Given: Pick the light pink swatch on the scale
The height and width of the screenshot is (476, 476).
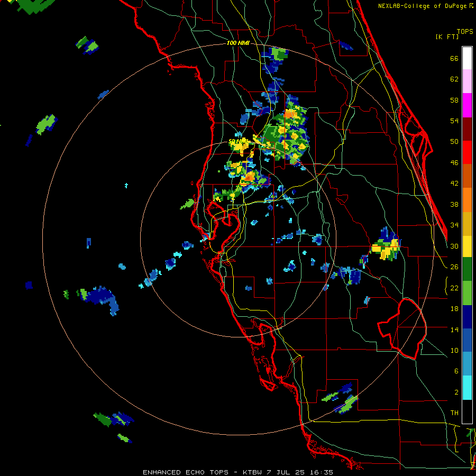Looking at the screenshot, I should 467,81.
